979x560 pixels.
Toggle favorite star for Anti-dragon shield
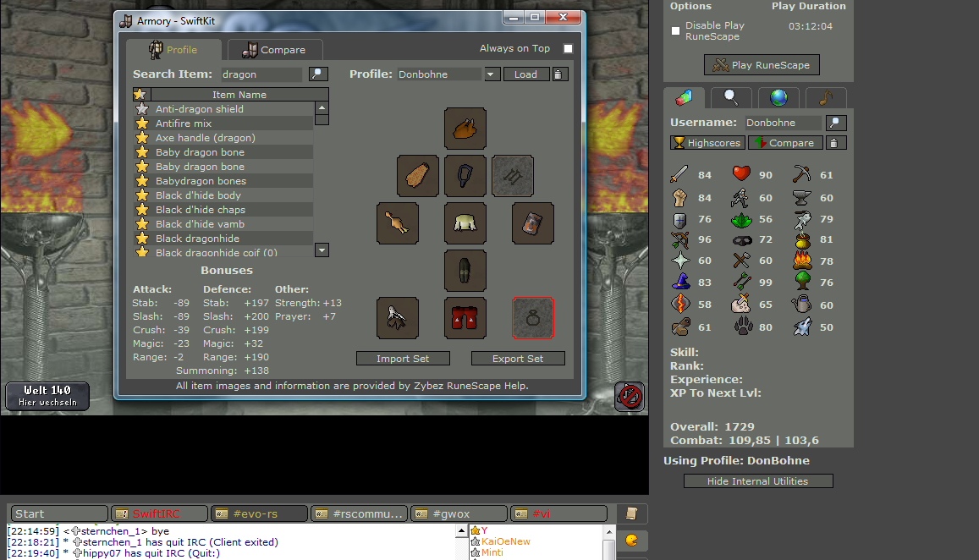[x=142, y=109]
